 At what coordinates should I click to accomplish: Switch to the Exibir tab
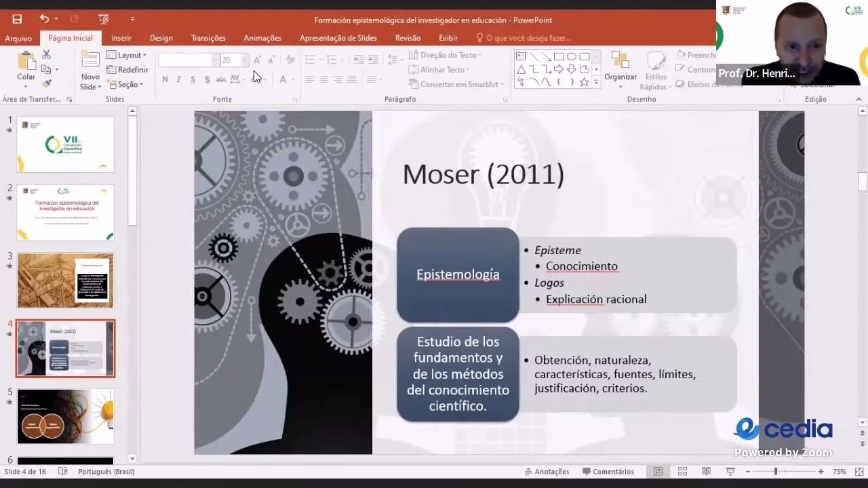pos(448,38)
